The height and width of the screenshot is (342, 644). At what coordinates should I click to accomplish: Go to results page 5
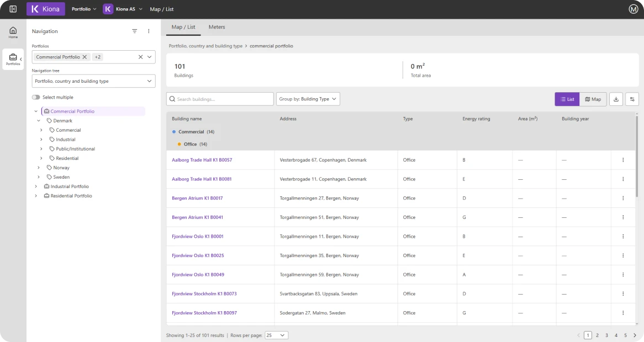pos(626,335)
